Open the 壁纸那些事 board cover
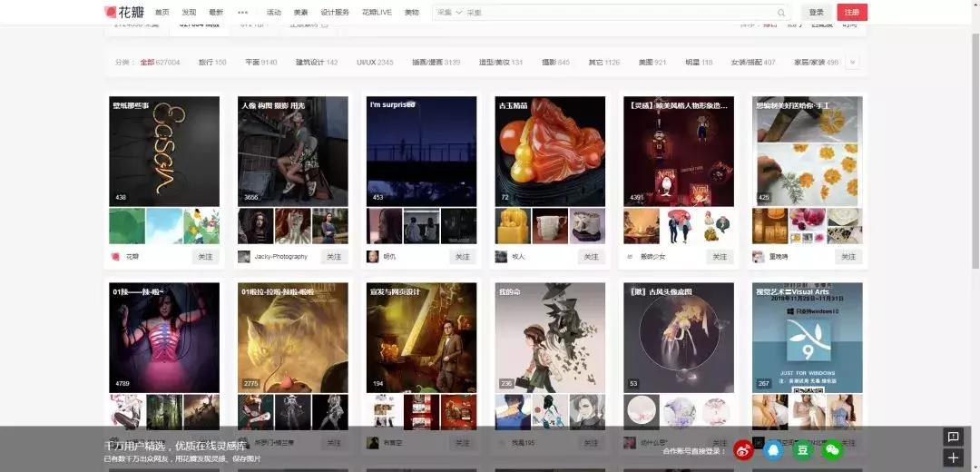The width and height of the screenshot is (980, 472). (x=164, y=152)
